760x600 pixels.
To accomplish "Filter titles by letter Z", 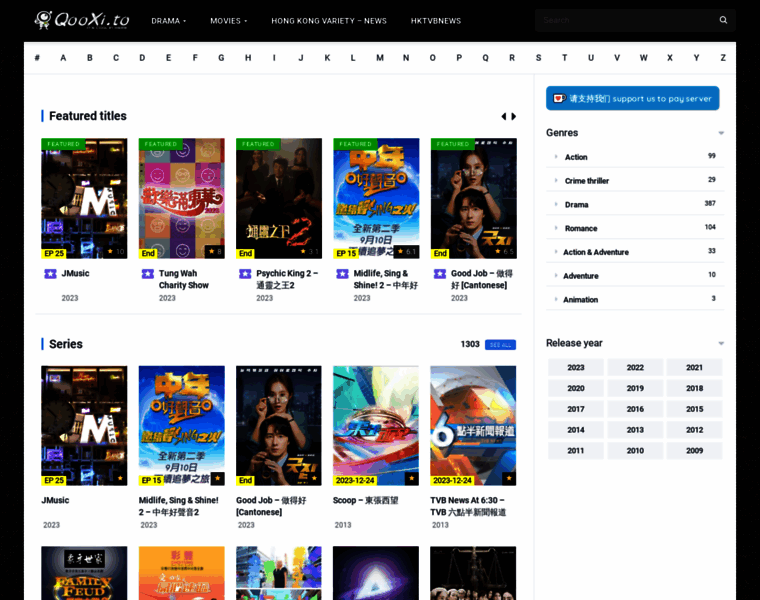I will (723, 58).
